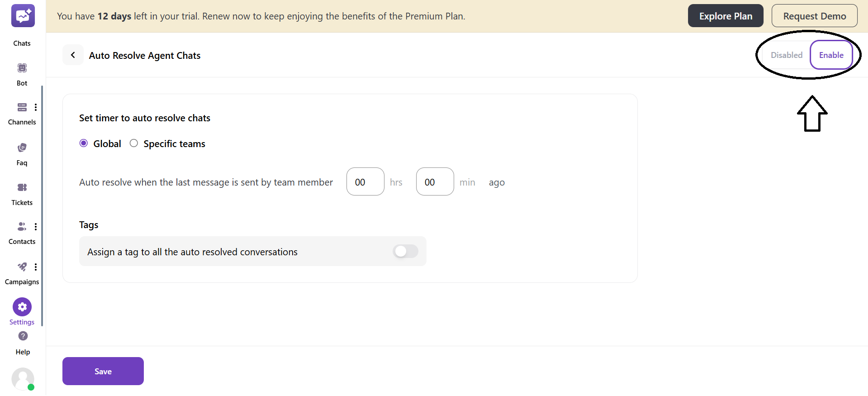Toggle assign tag to auto resolved conversations

[x=405, y=251]
